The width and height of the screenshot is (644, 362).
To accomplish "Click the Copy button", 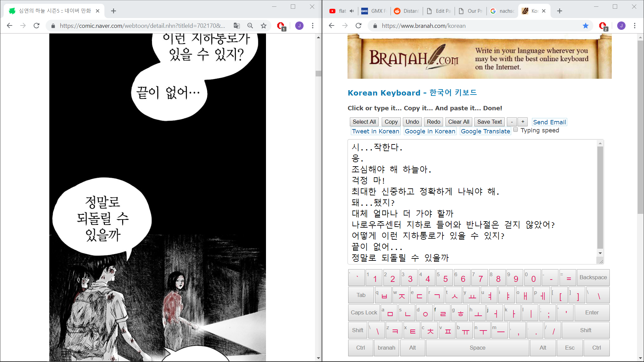I will pos(391,122).
